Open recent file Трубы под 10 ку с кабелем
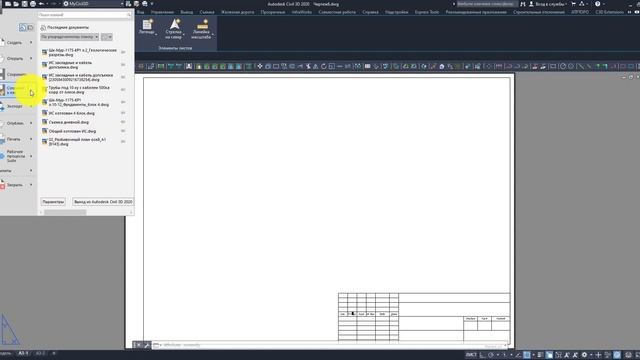Viewport: 640px width, 360px height. 79,90
